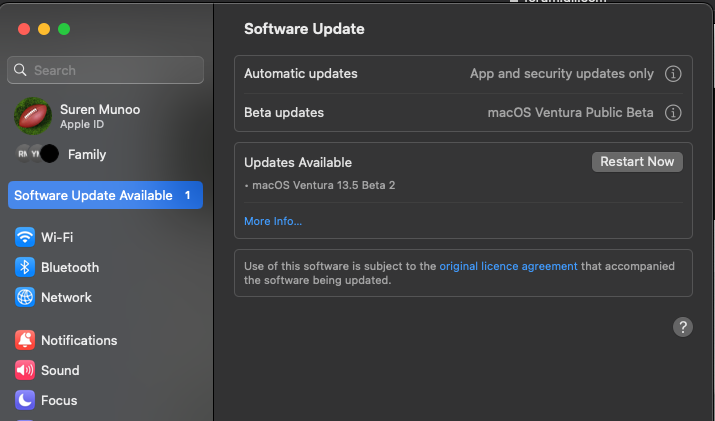Image resolution: width=715 pixels, height=421 pixels.
Task: Open Focus moon icon
Action: [x=25, y=400]
